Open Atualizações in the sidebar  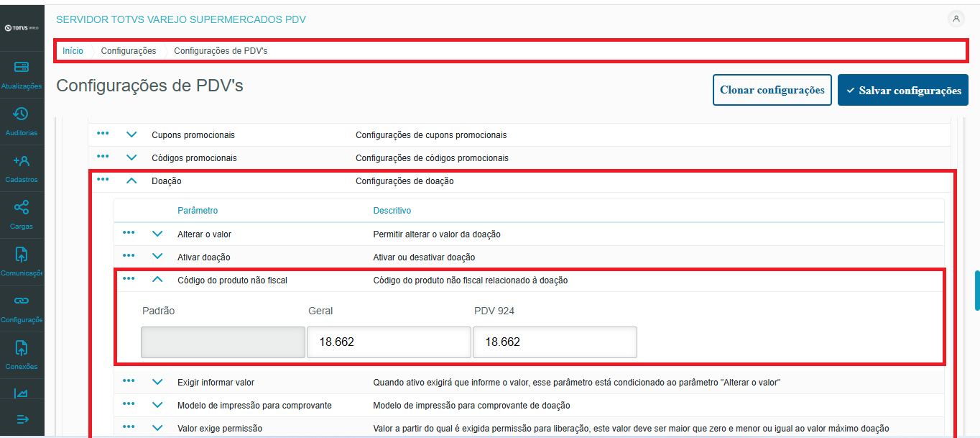coord(22,75)
